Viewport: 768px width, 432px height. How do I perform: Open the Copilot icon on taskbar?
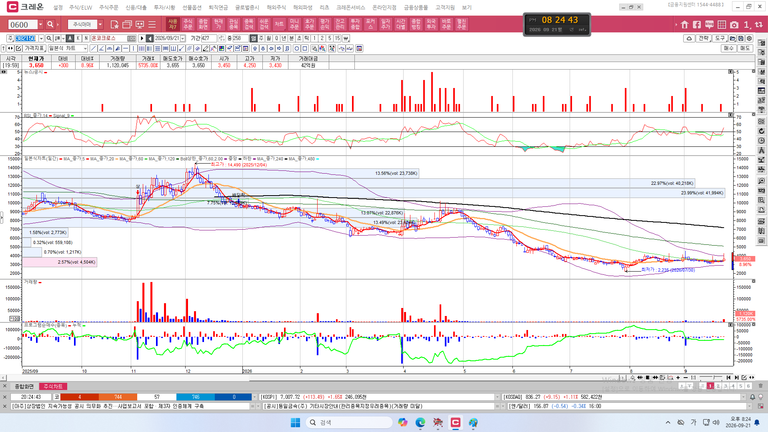(x=403, y=422)
